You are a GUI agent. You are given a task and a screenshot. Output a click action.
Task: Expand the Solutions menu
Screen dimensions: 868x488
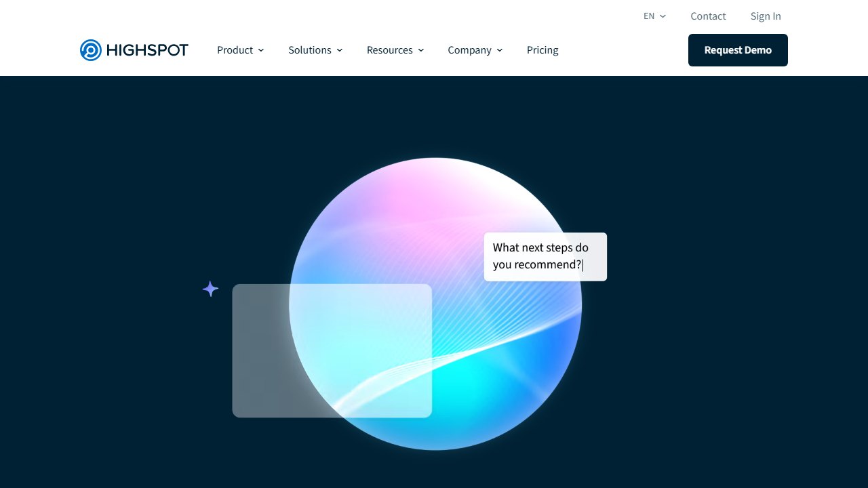click(x=315, y=50)
